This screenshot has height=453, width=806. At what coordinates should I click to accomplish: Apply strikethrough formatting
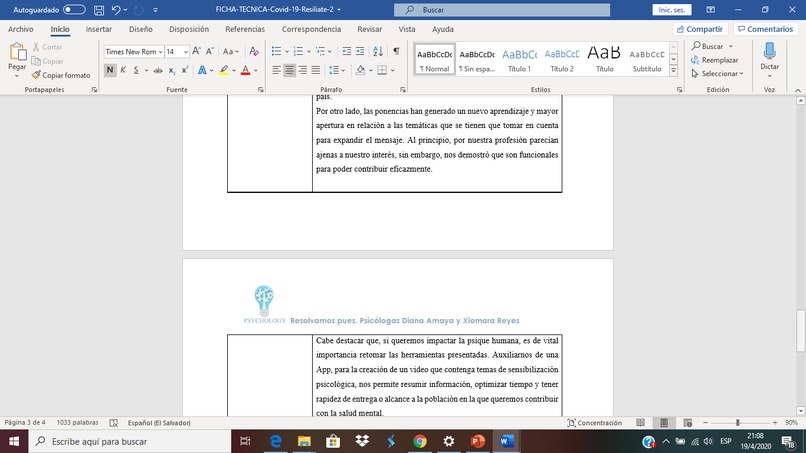(x=158, y=70)
